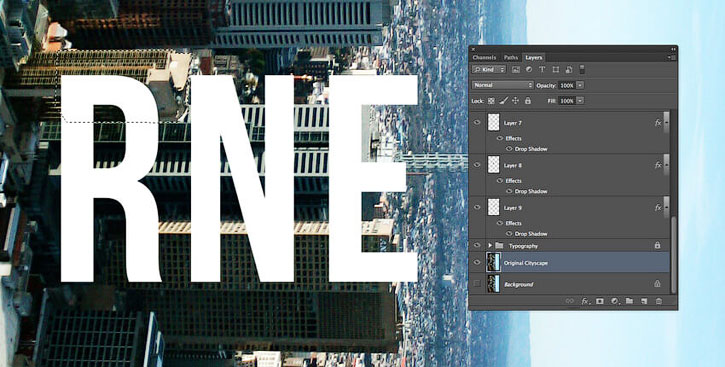Click Original Cityscape layer thumbnail

coord(492,263)
